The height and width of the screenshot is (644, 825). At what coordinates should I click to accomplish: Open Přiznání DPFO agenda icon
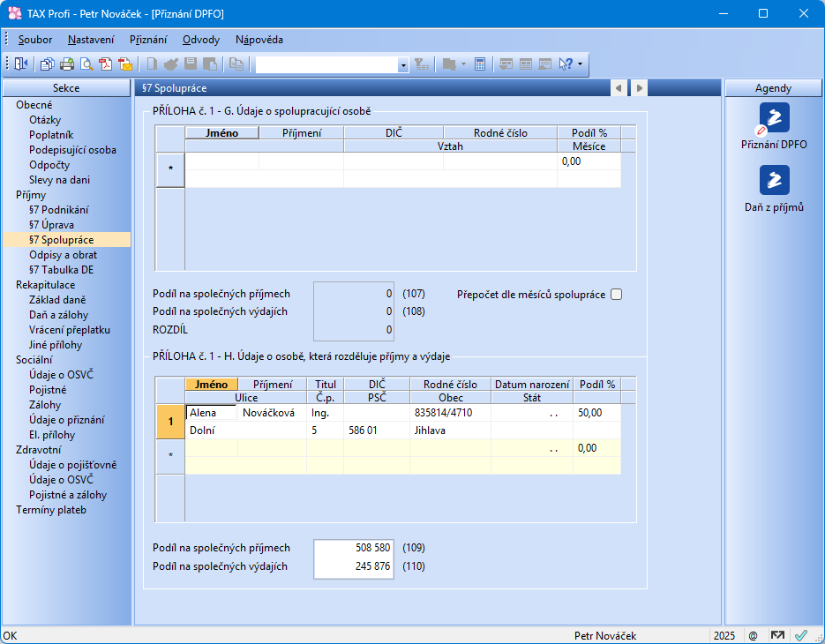coord(774,117)
